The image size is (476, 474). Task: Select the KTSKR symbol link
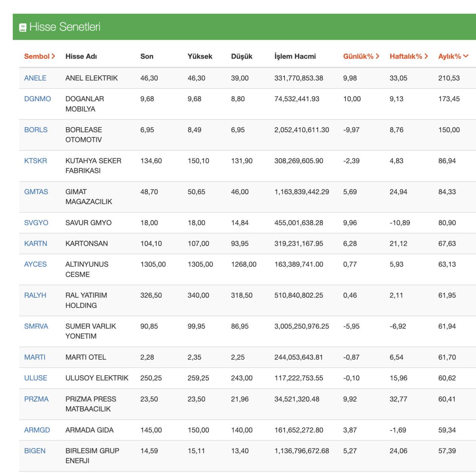tap(35, 161)
